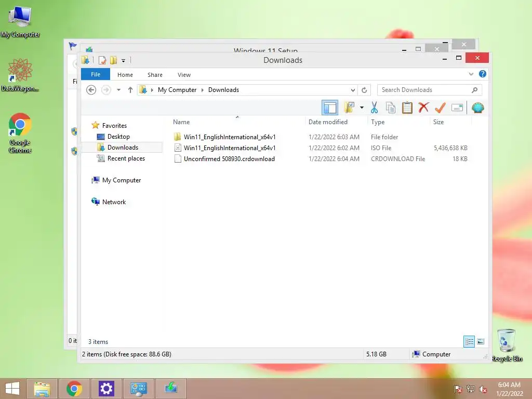The width and height of the screenshot is (532, 399).
Task: Open the recent locations dropdown arrow
Action: click(x=119, y=90)
